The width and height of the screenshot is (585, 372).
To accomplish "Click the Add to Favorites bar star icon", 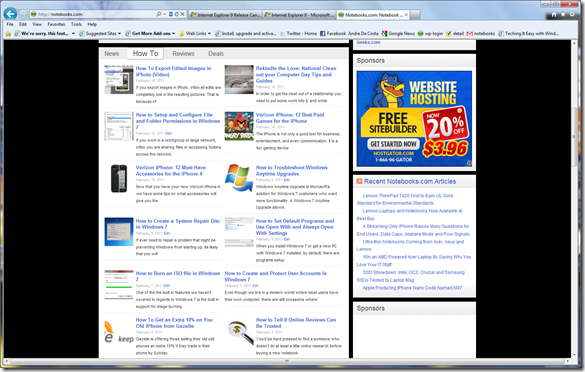I will (8, 34).
